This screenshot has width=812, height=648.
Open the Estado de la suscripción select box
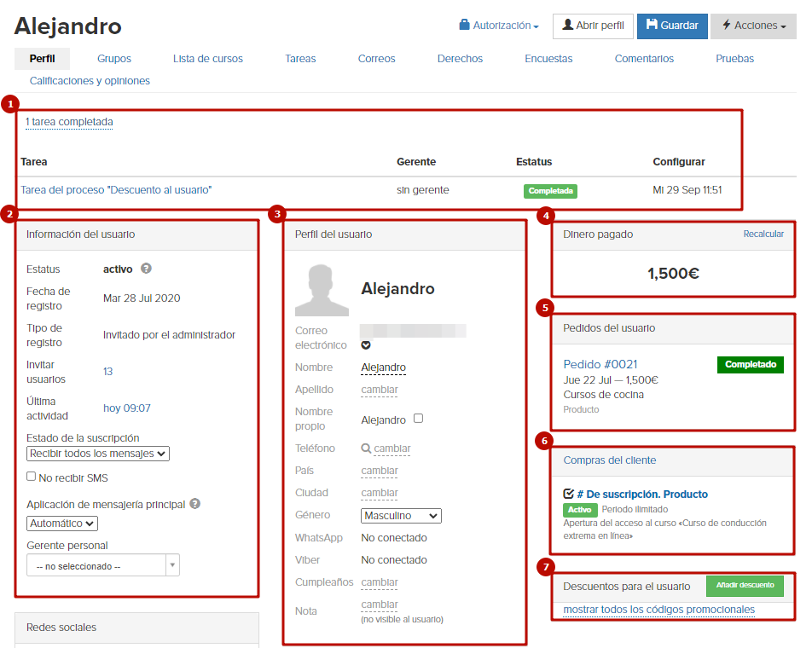98,454
